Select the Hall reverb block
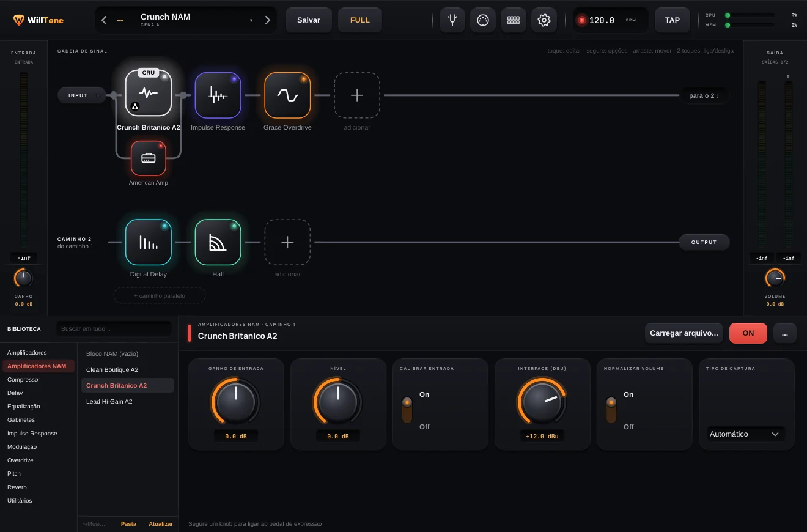The height and width of the screenshot is (532, 807). [x=218, y=242]
